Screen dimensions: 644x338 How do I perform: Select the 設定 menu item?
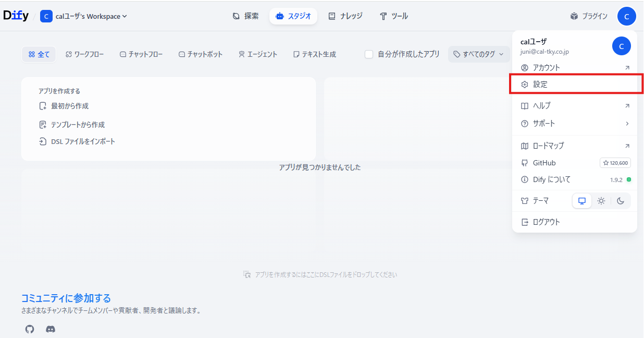pos(539,84)
